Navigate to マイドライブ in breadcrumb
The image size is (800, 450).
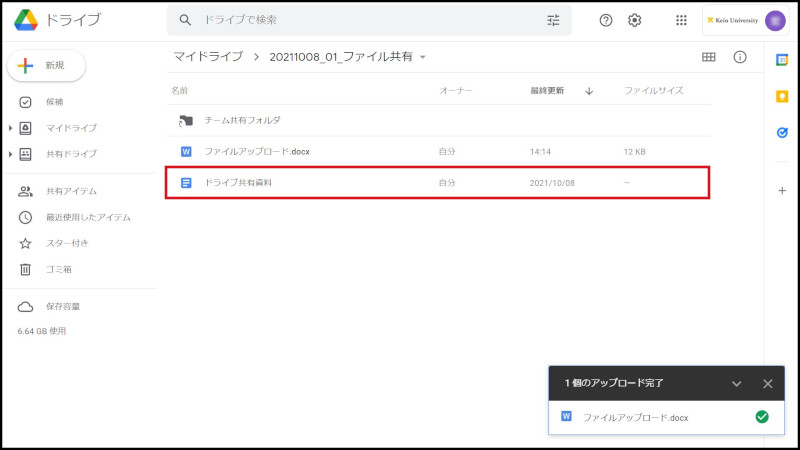pos(208,57)
